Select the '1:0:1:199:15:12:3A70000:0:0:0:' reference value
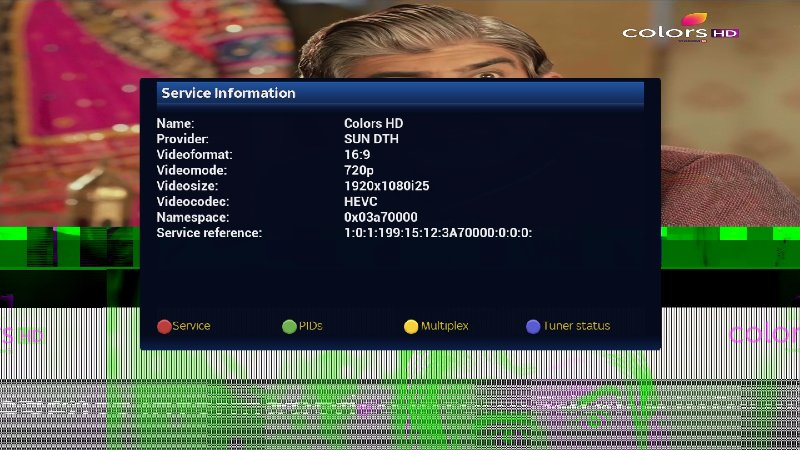 (438, 233)
